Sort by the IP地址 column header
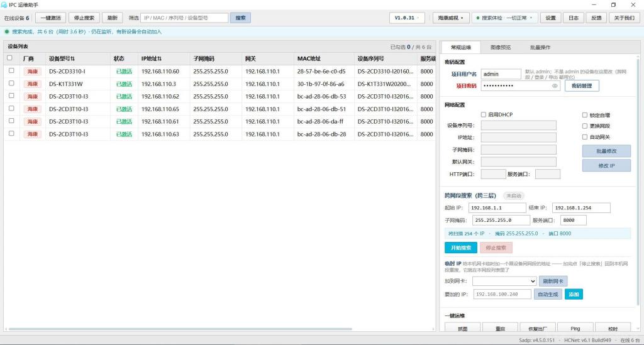The image size is (644, 345). point(151,58)
